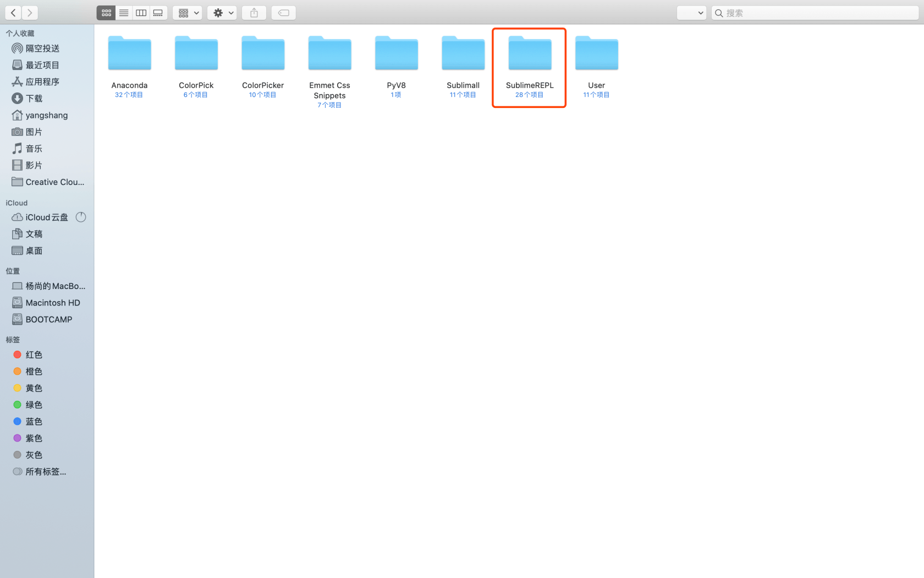Viewport: 924px width, 578px height.
Task: Switch to list view mode
Action: click(124, 13)
